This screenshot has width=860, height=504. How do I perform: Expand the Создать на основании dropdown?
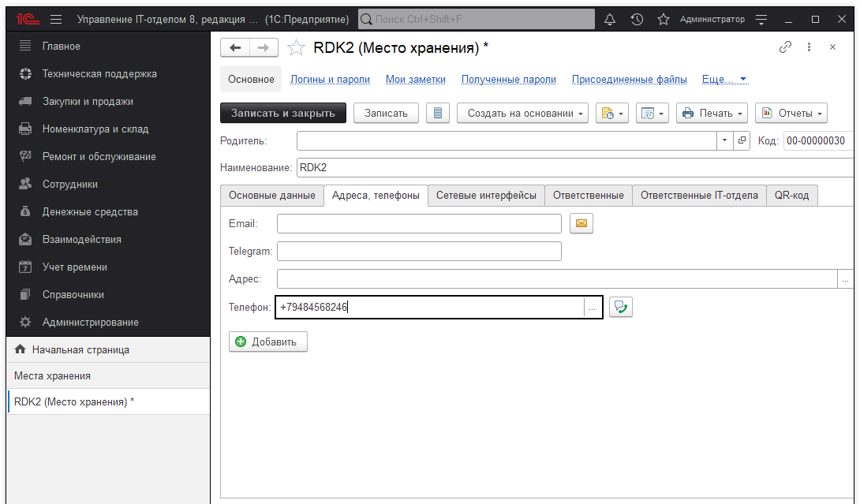pyautogui.click(x=522, y=113)
